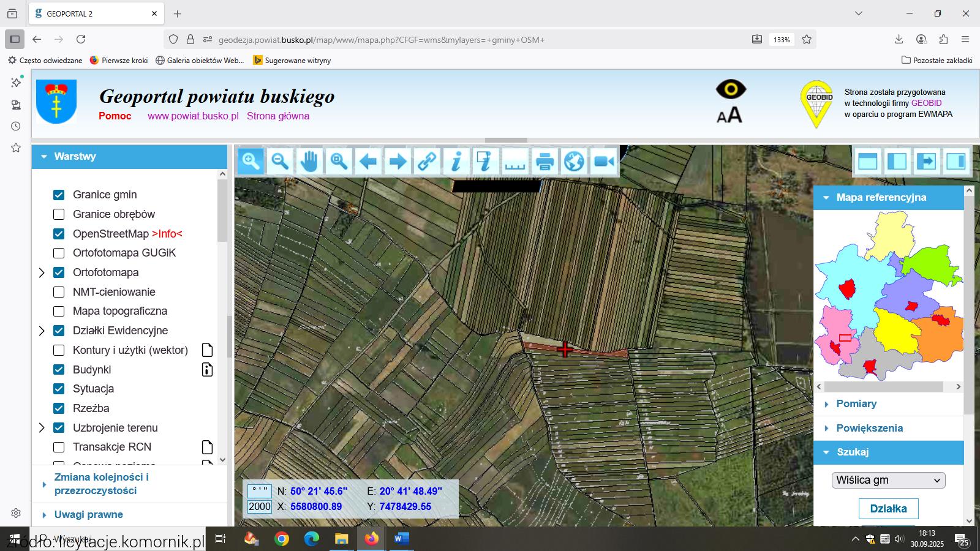Activate the hand pan tool

tap(309, 162)
